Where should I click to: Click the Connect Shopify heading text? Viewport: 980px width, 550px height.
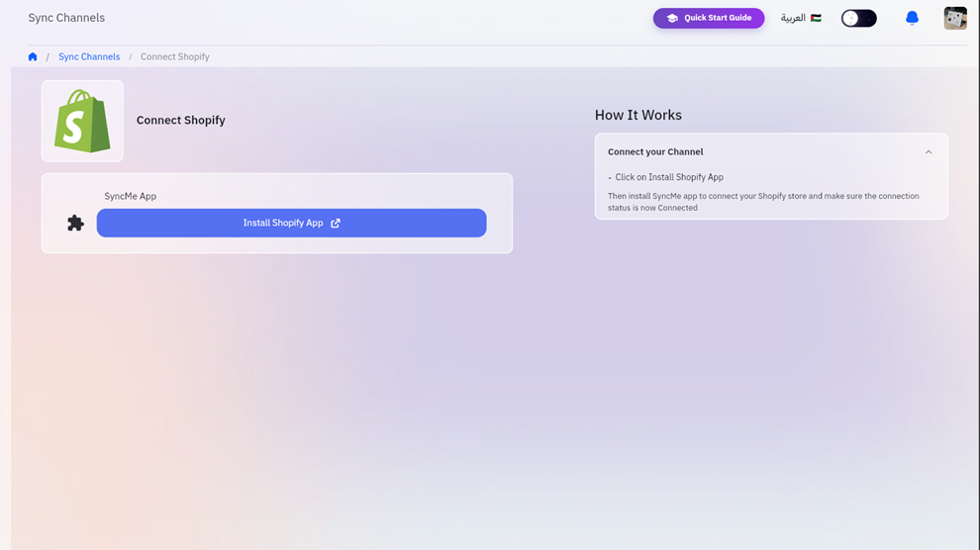[181, 121]
